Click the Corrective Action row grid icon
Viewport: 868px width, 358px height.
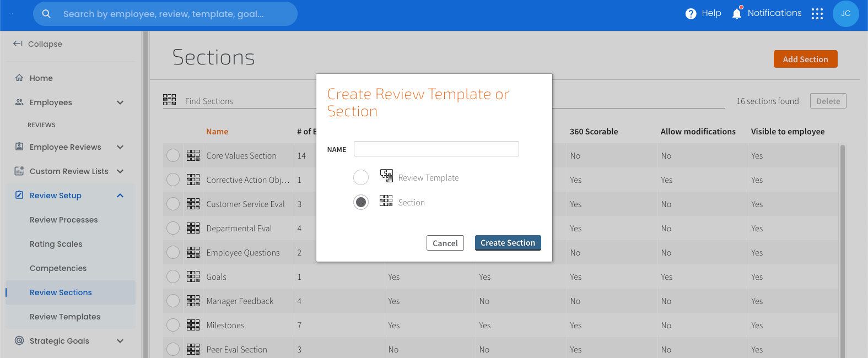(193, 180)
